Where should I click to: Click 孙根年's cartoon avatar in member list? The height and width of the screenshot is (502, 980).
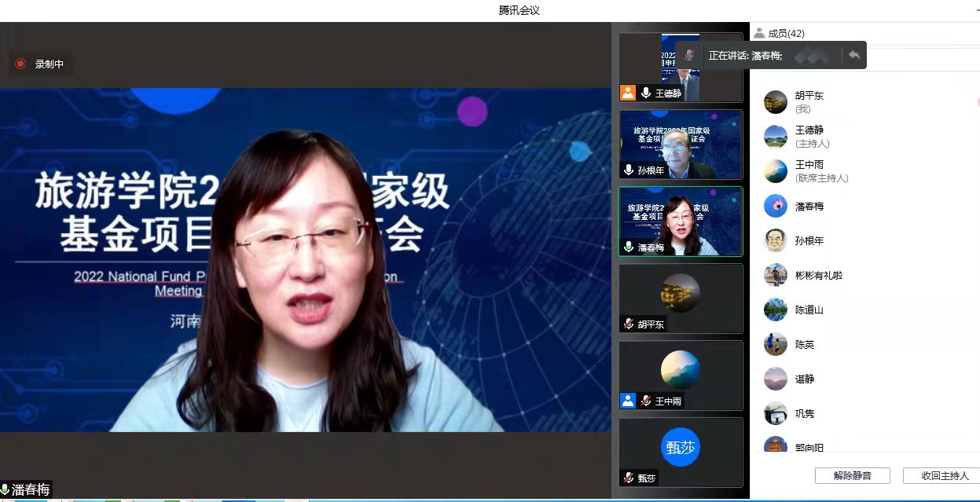[x=775, y=240]
